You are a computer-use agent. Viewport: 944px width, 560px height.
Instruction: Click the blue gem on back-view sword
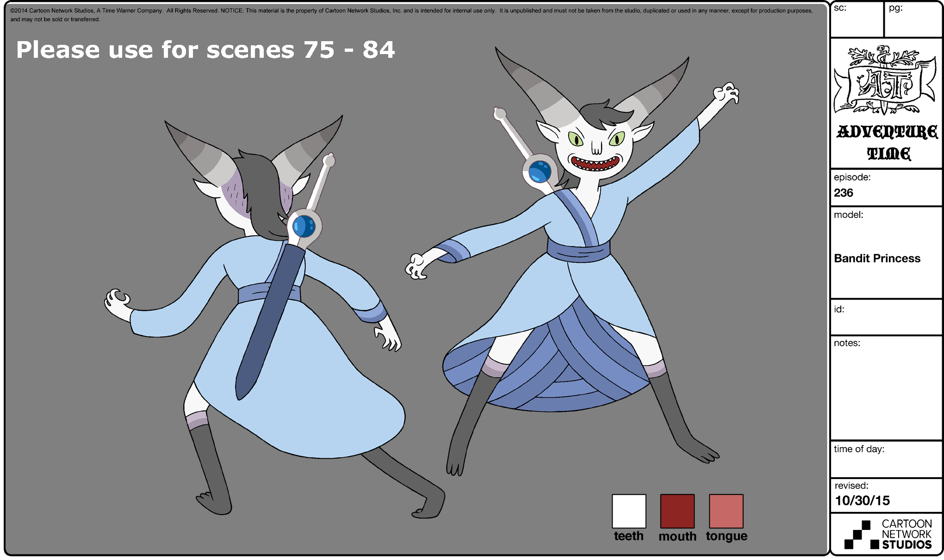304,227
